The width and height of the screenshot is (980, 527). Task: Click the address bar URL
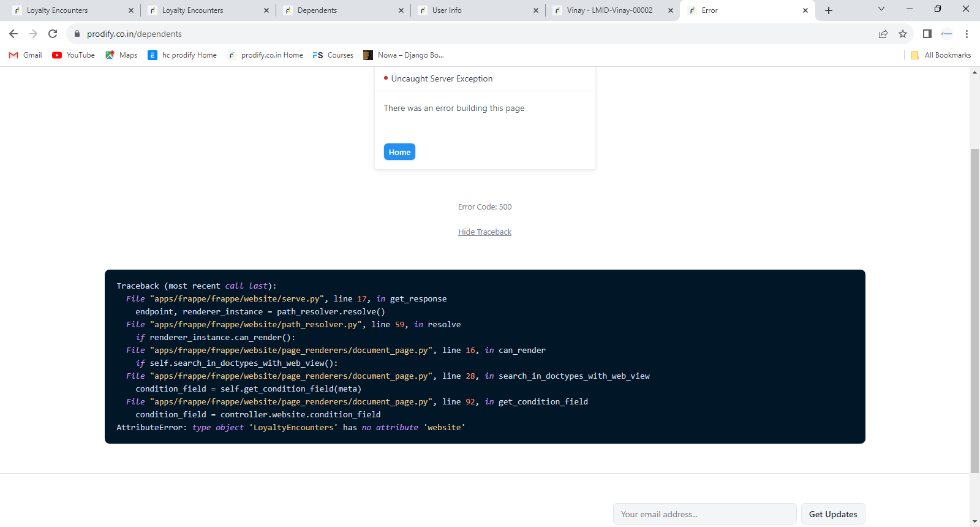(134, 34)
